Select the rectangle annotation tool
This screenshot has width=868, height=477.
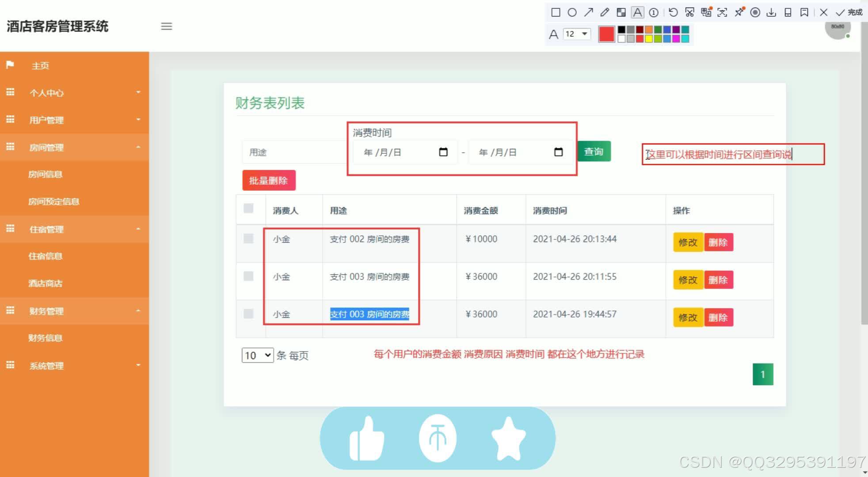pyautogui.click(x=556, y=12)
